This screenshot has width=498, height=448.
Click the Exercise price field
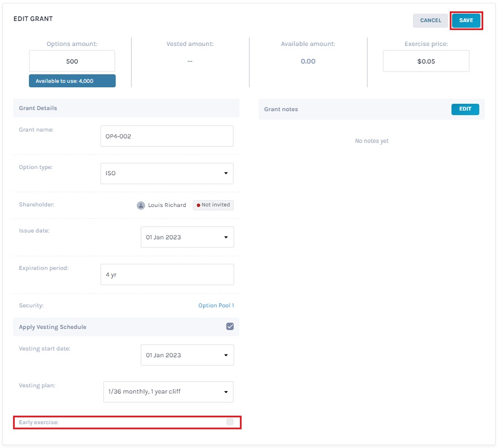pyautogui.click(x=426, y=61)
